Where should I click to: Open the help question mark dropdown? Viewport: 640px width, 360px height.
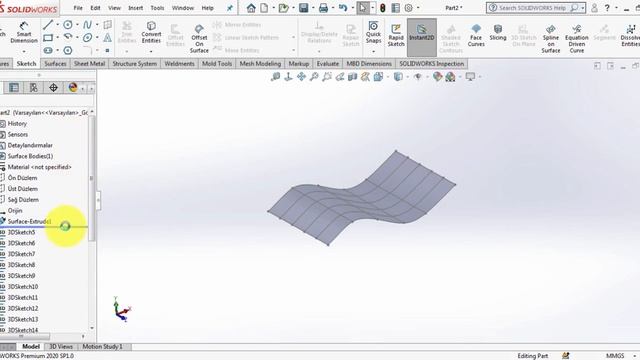tap(616, 8)
